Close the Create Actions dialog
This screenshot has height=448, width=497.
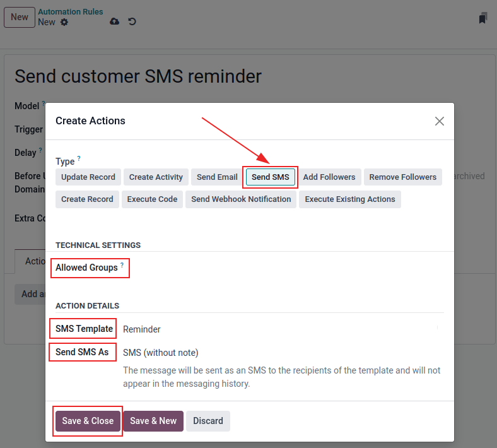pyautogui.click(x=440, y=121)
